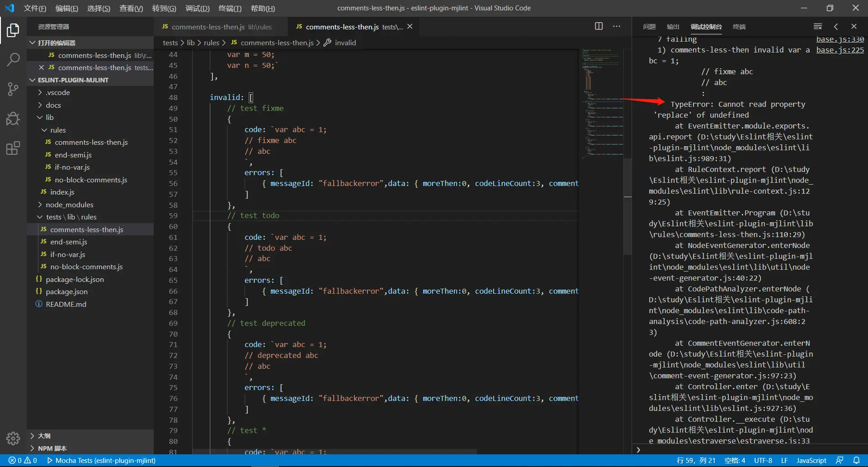This screenshot has width=868, height=467.
Task: Switch to the 问题 panel tab
Action: (x=649, y=27)
